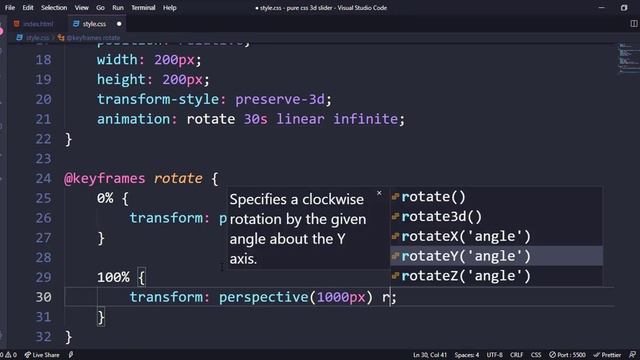This screenshot has width=640, height=360.
Task: Click the function icon beside rotateY('angle')
Action: (395, 256)
